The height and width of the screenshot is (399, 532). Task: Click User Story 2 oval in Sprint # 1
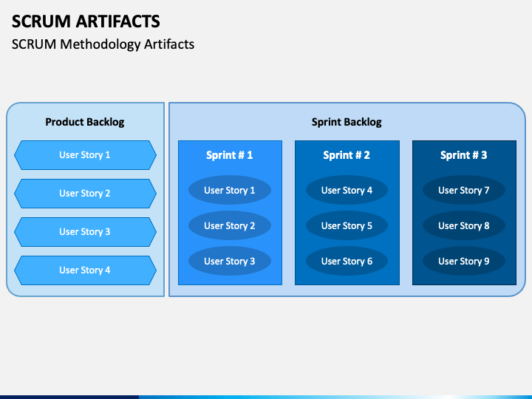point(230,225)
